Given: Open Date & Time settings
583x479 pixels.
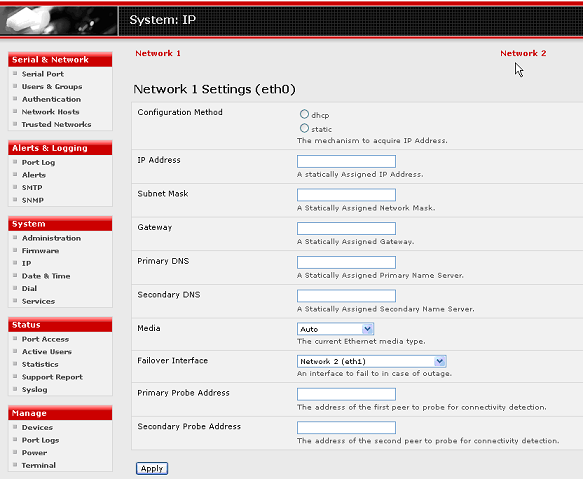Looking at the screenshot, I should tap(46, 276).
